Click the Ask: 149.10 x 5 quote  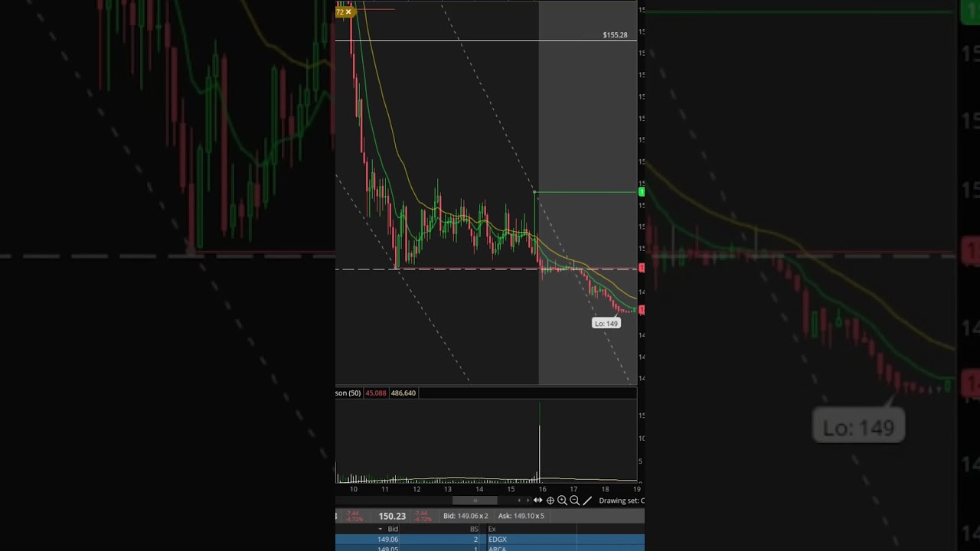click(x=521, y=516)
